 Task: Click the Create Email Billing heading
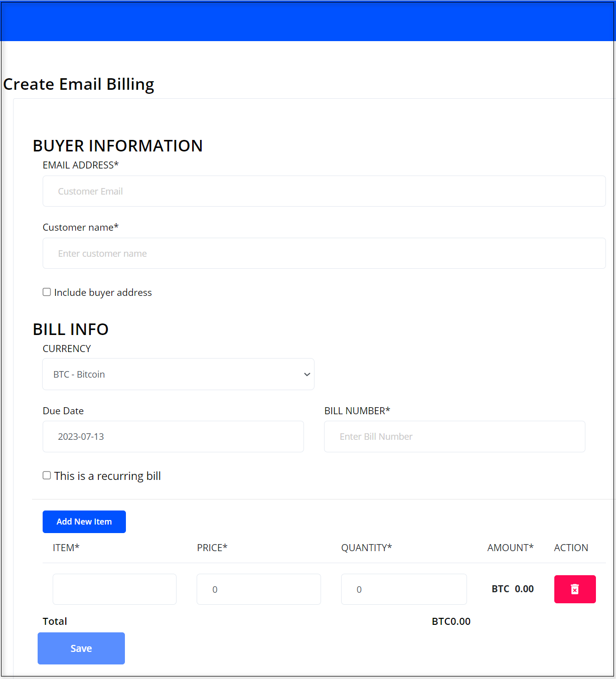[x=79, y=84]
